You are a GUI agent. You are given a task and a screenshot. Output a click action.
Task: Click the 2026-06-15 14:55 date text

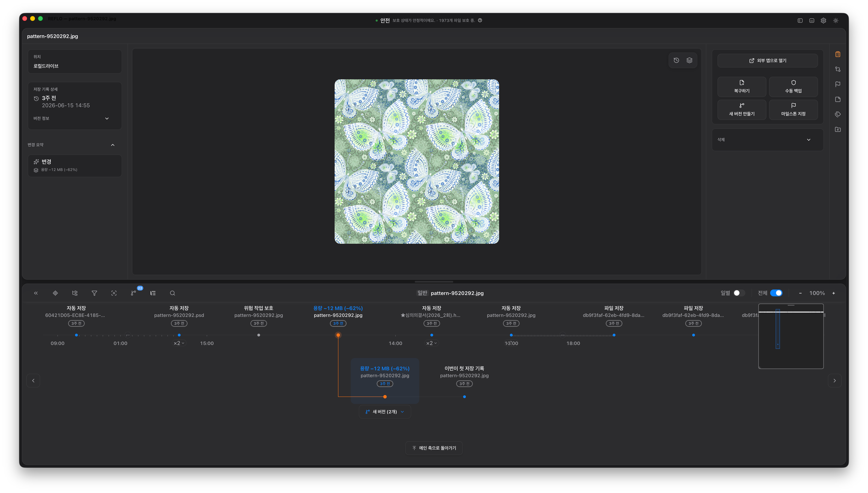[66, 105]
